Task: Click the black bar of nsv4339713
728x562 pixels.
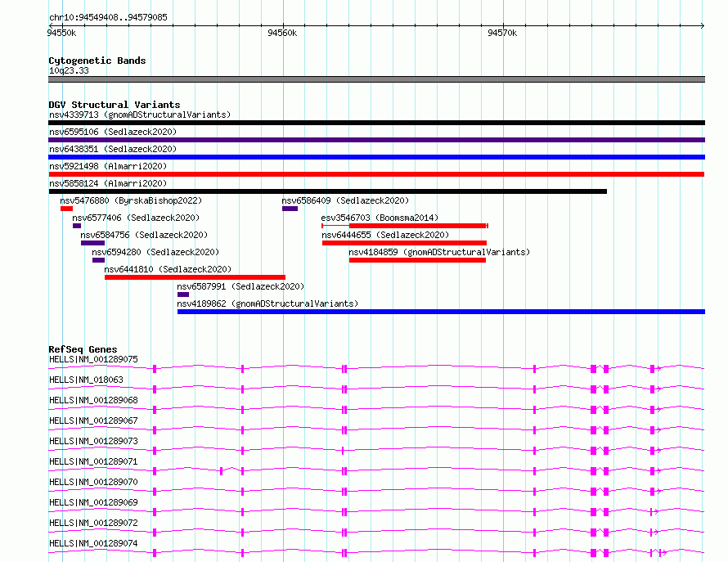Action: pos(376,123)
